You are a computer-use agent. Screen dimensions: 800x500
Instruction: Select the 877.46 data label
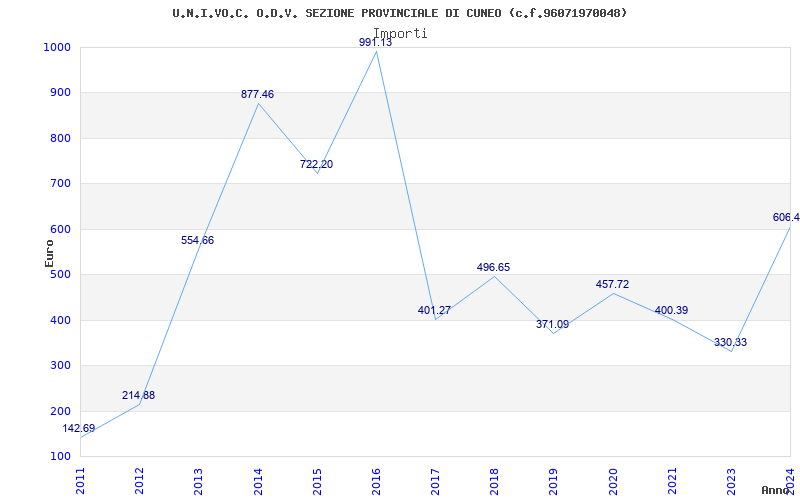258,94
